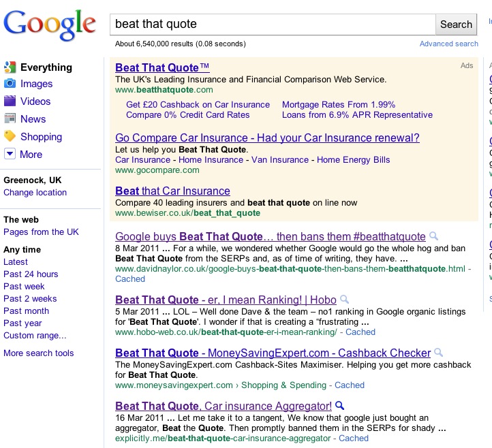Viewport: 492px width, 448px height.
Task: Click the Videos clapperboard icon
Action: pos(10,101)
